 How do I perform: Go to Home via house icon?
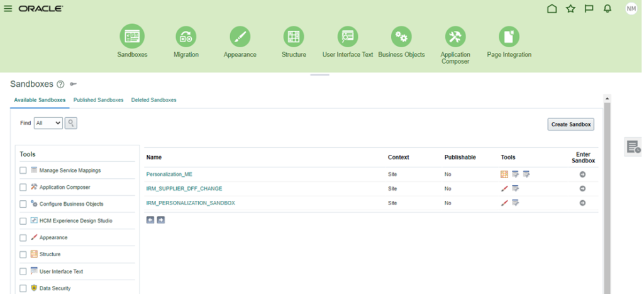tap(552, 9)
